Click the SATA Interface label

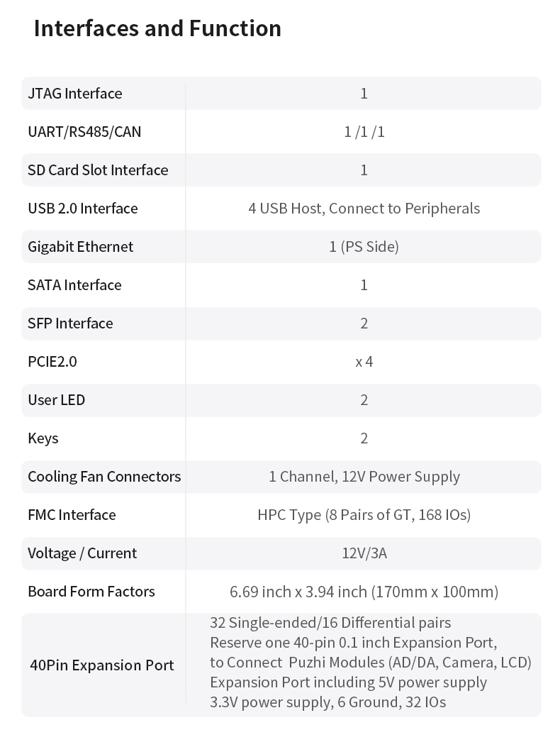tap(74, 285)
